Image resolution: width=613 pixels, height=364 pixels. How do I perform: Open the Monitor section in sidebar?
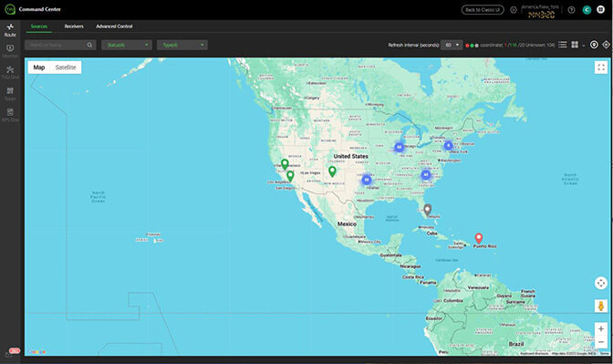coord(10,51)
